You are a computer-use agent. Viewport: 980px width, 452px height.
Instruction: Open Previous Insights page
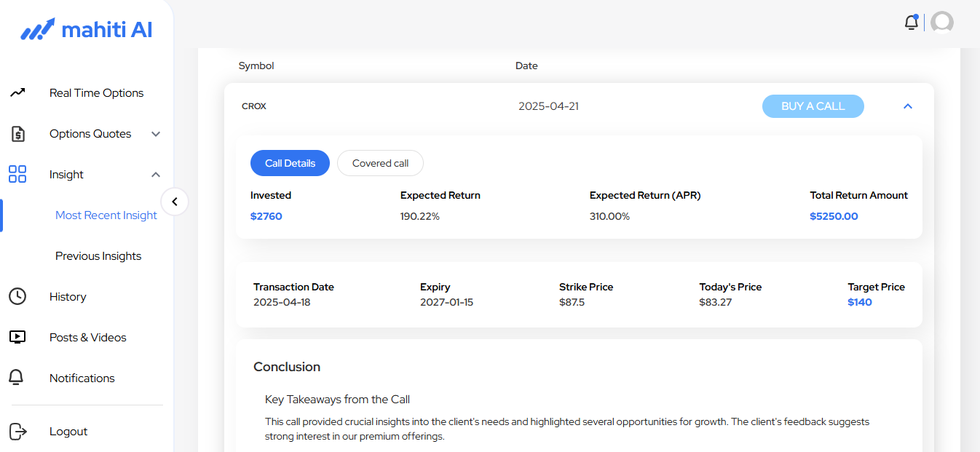click(98, 255)
